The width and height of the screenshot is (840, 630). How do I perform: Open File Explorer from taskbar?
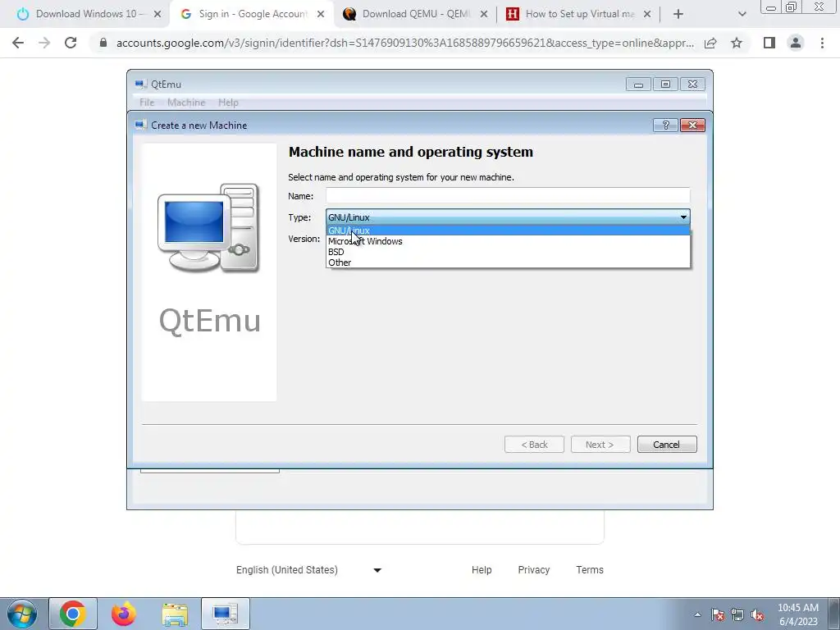[x=175, y=614]
